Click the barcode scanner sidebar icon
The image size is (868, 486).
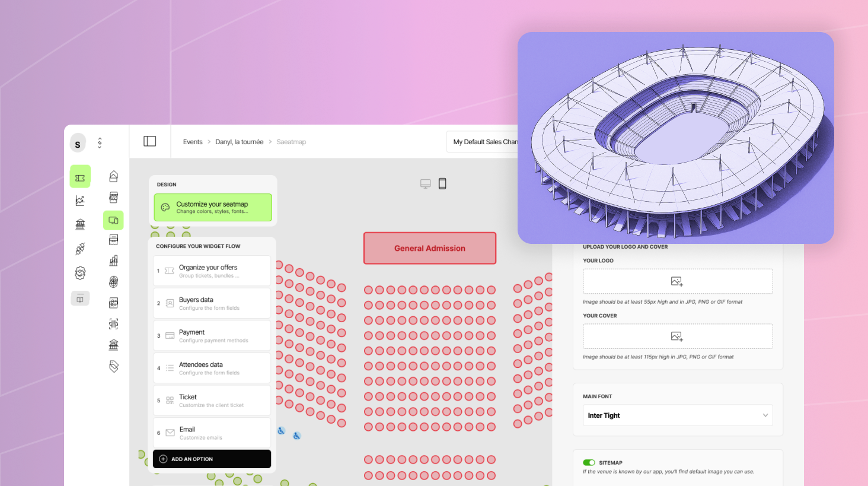pos(113,324)
